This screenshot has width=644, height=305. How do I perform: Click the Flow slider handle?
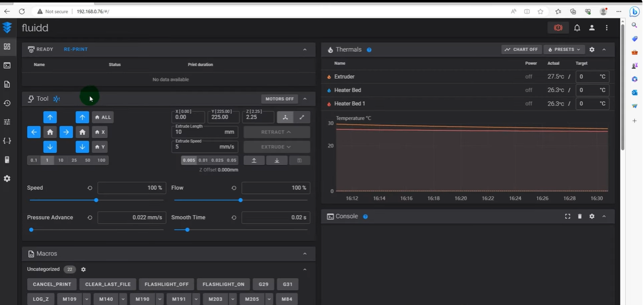[240, 200]
